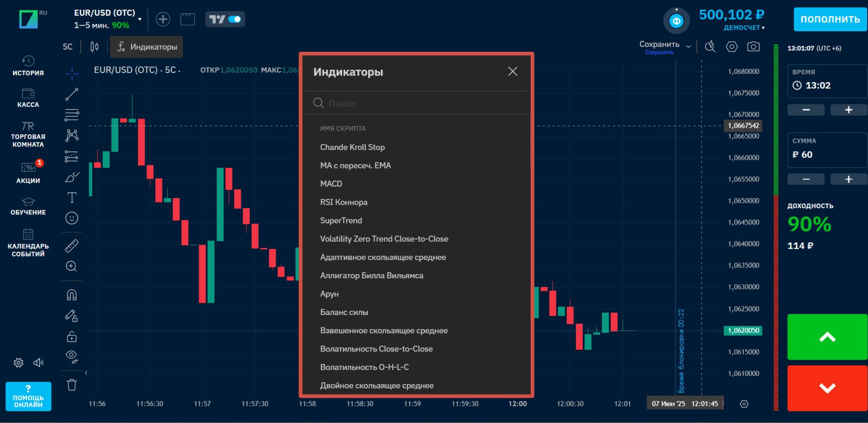Open the 5С timeframe selector
868x423 pixels.
point(68,47)
